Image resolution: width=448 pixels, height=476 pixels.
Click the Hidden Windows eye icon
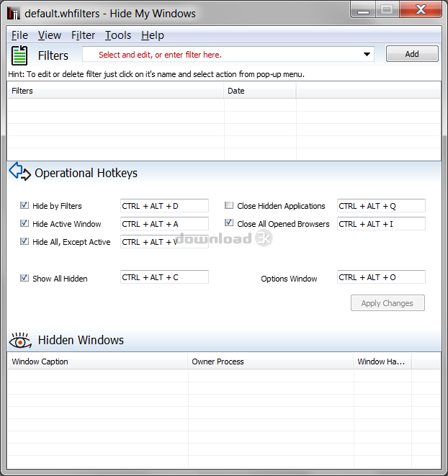(x=20, y=341)
